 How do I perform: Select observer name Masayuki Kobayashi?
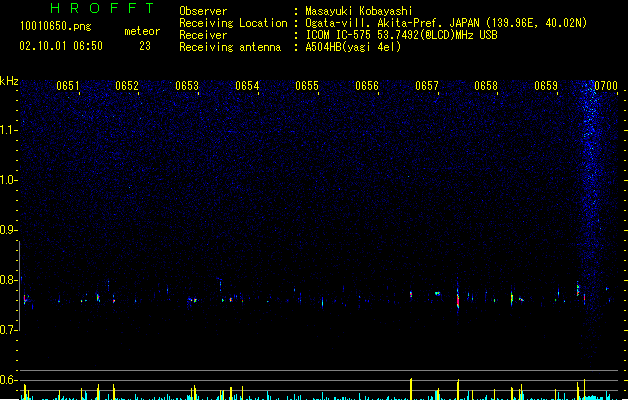click(x=359, y=11)
